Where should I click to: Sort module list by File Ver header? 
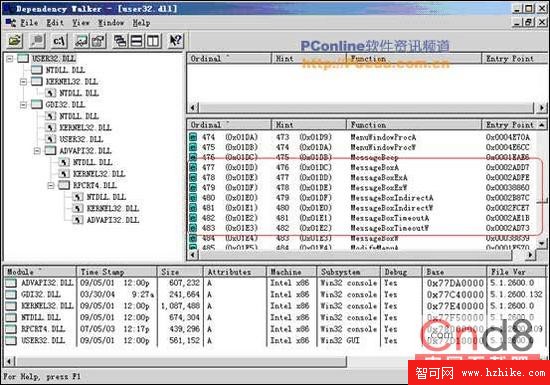(516, 272)
